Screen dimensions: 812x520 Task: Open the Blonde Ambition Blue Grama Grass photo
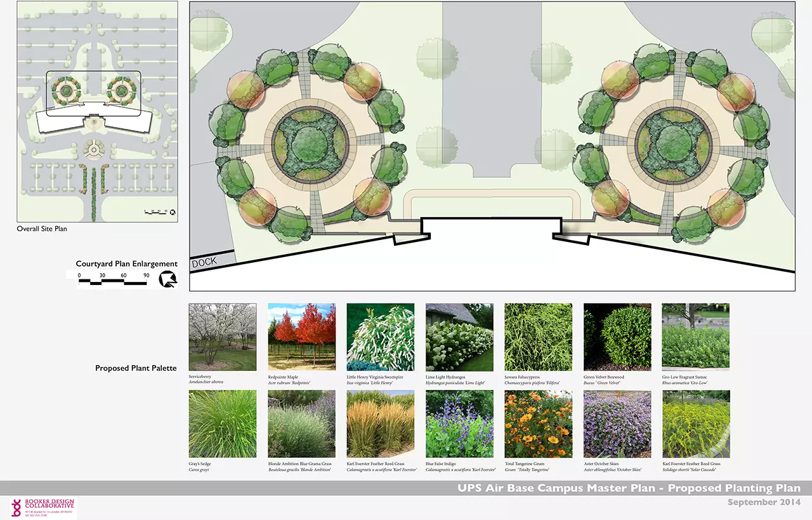pos(301,423)
